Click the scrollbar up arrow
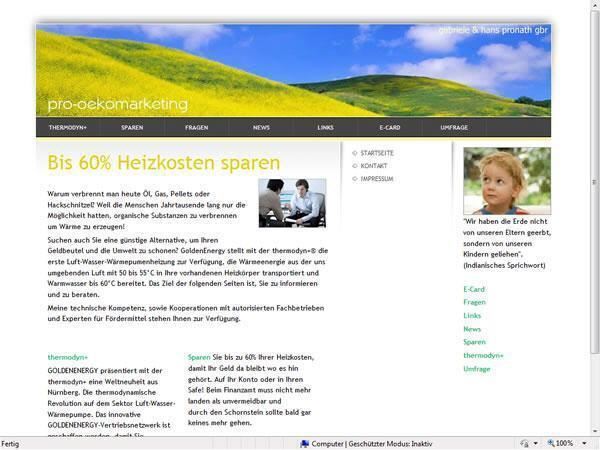The height and width of the screenshot is (450, 600). point(594,7)
